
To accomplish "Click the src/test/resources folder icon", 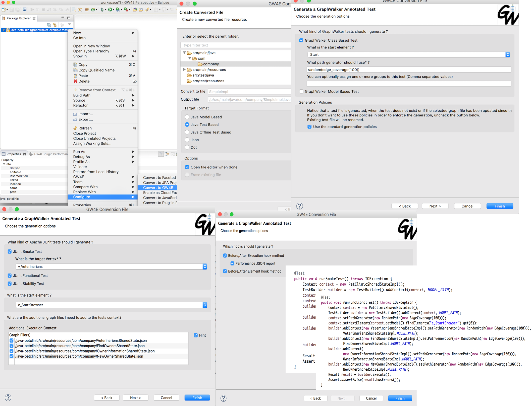I will click(189, 81).
